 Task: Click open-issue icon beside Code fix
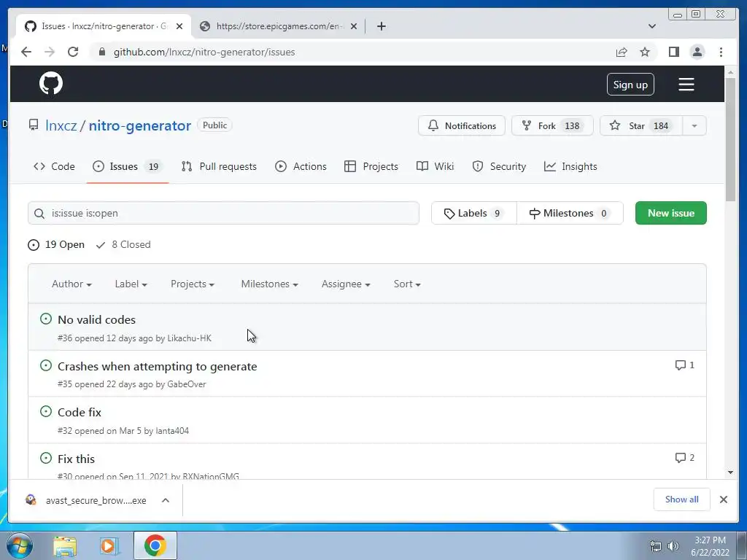tap(46, 411)
